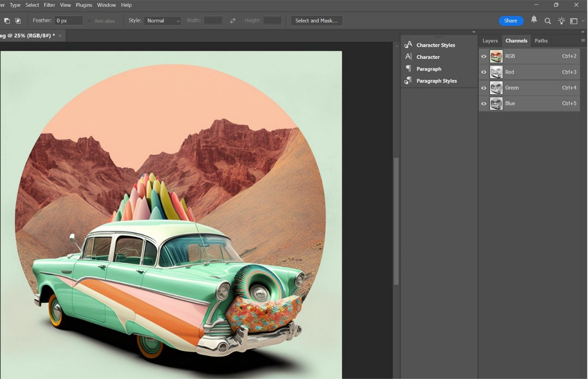The image size is (588, 379).
Task: Open the notifications bell icon
Action: [534, 20]
